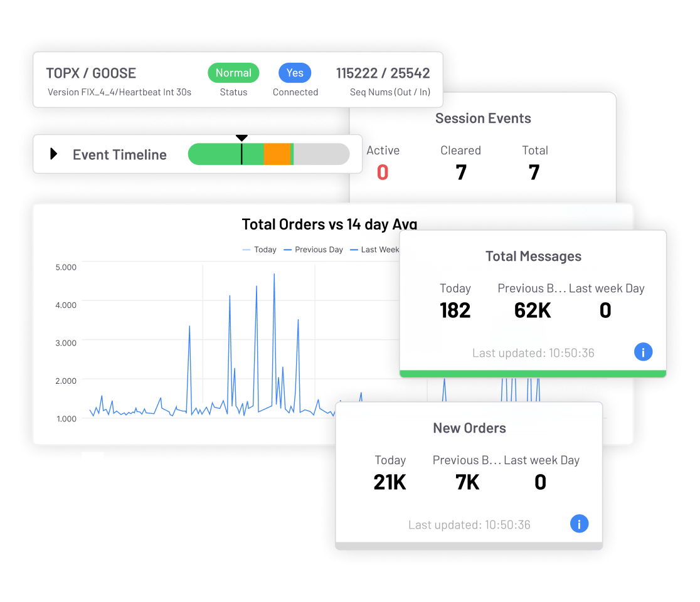Click the info icon on New Orders card
The image size is (700, 602).
pyautogui.click(x=579, y=524)
